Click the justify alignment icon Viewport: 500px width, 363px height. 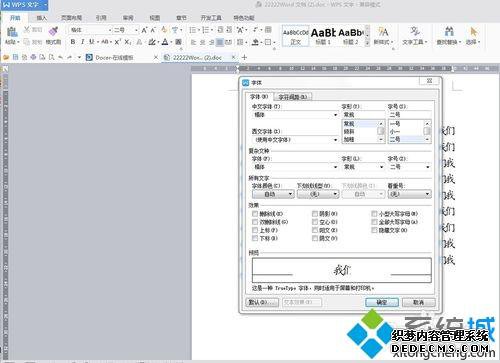(x=220, y=42)
